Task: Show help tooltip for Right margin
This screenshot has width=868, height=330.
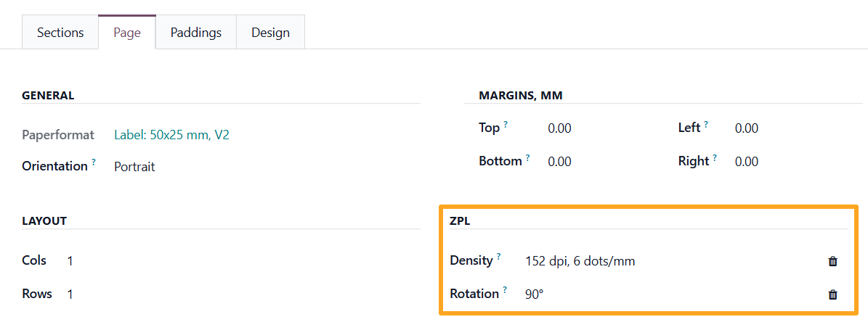Action: 715,157
